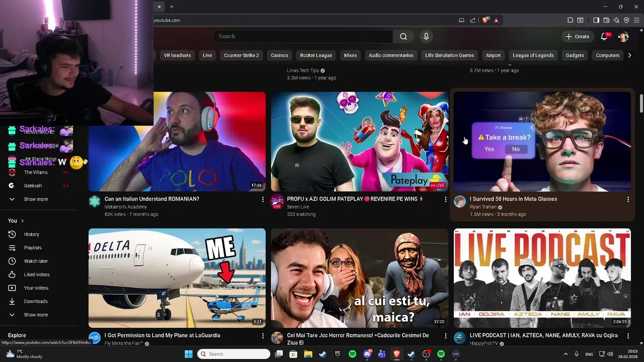Open the YouTube account avatar menu
This screenshot has height=362, width=644.
point(623,36)
